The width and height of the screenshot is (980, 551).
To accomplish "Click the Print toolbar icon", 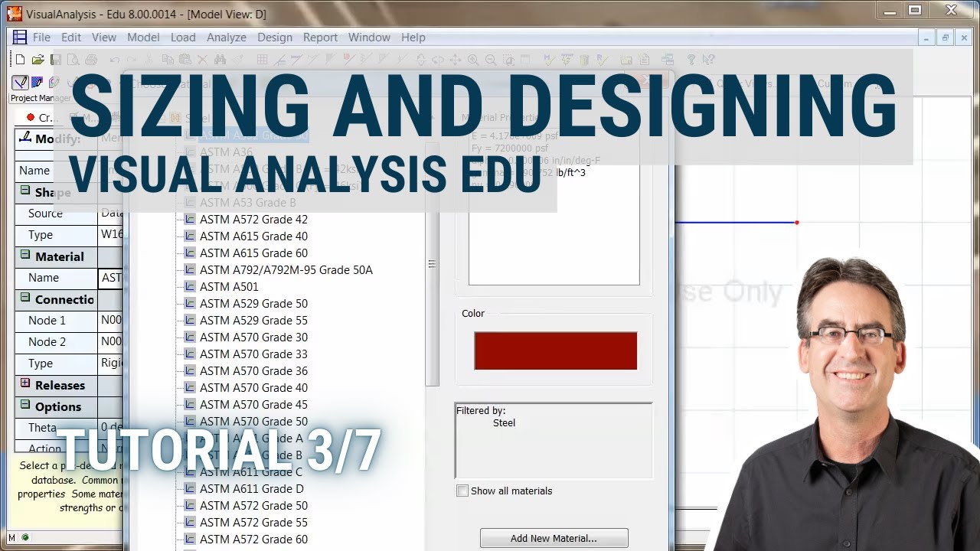I will click(x=90, y=60).
